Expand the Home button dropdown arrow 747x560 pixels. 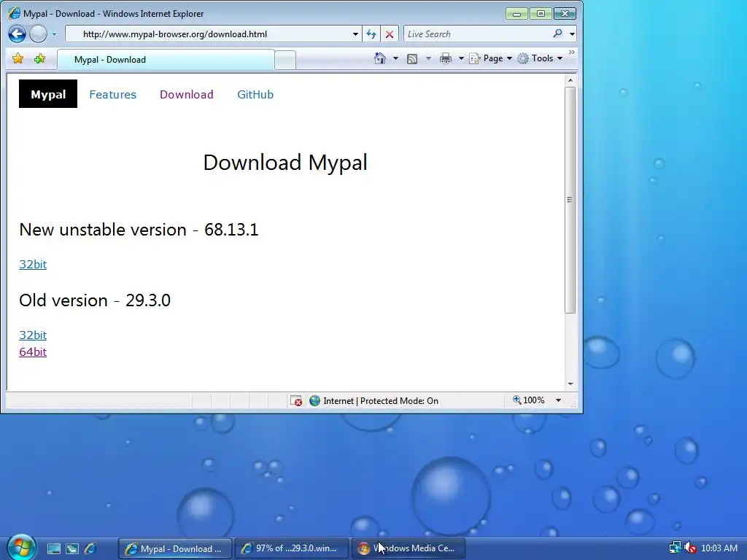[395, 58]
